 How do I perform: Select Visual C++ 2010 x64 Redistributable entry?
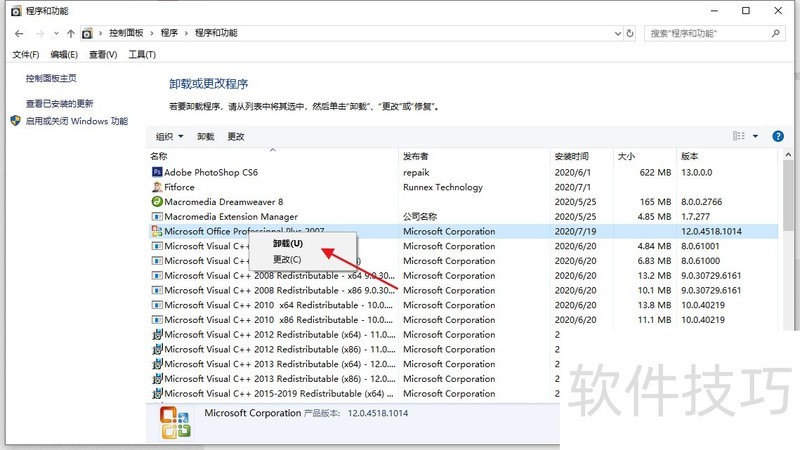279,305
